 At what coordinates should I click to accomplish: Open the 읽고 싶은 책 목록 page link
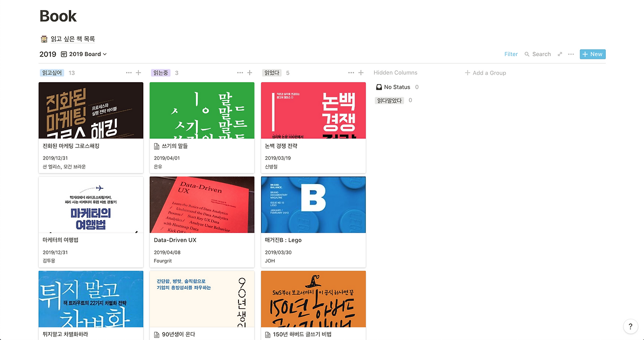coord(68,39)
